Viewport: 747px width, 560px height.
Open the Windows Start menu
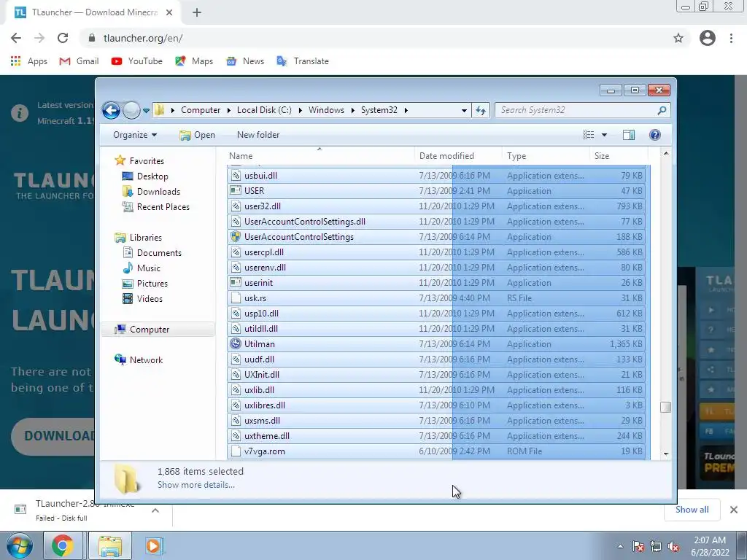[19, 545]
